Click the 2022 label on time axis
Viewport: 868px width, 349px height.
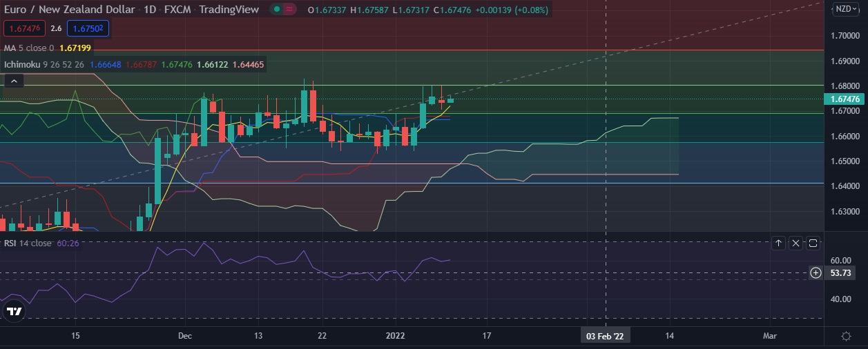click(x=395, y=336)
